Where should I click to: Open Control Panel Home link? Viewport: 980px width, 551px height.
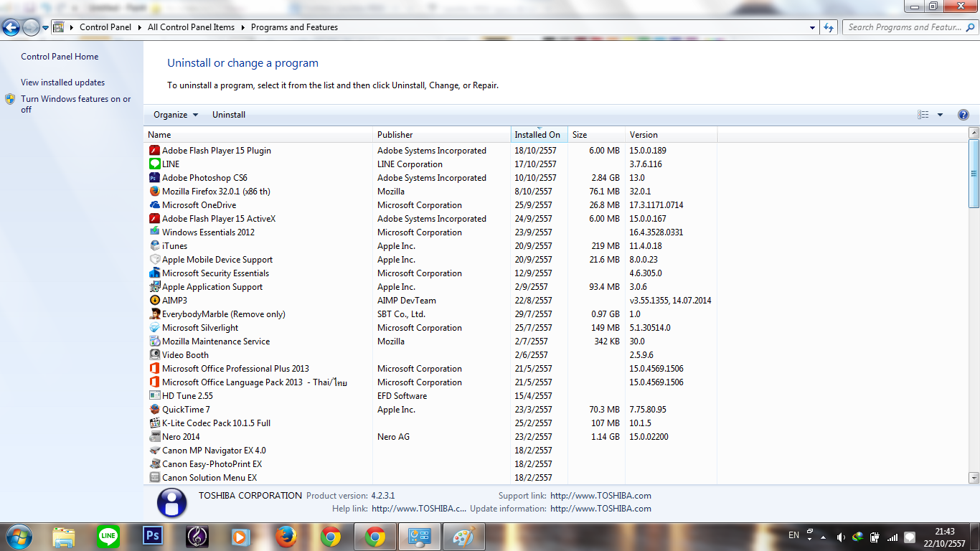coord(60,57)
